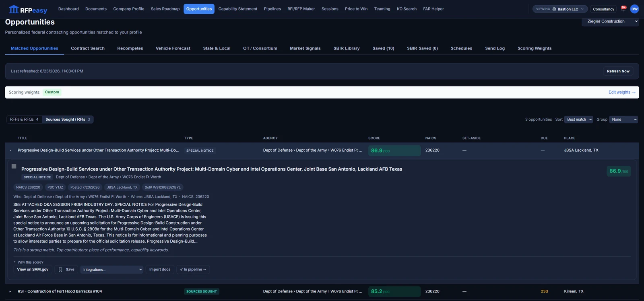Open the Market Signals tab
Image resolution: width=644 pixels, height=301 pixels.
coord(305,48)
